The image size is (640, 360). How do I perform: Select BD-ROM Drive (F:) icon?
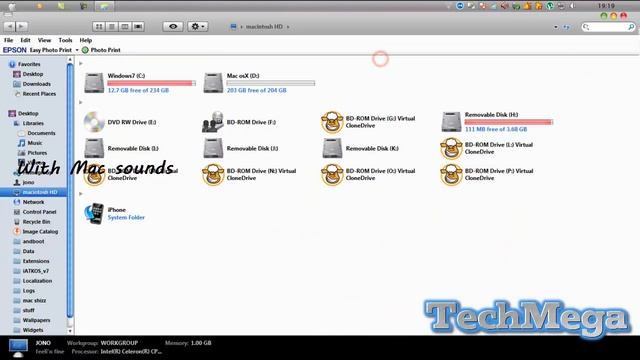pos(213,122)
